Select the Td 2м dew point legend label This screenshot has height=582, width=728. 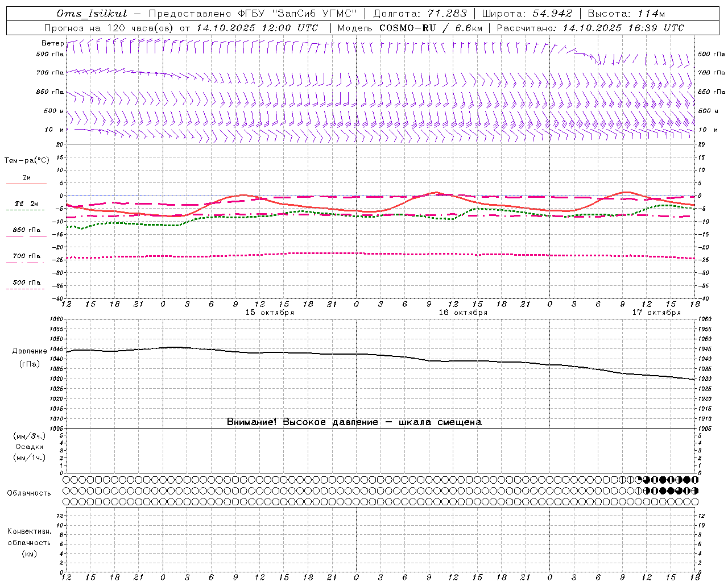pyautogui.click(x=27, y=203)
